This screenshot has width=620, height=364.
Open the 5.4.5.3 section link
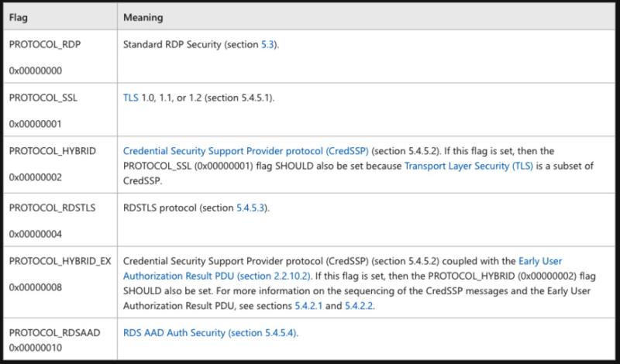250,208
